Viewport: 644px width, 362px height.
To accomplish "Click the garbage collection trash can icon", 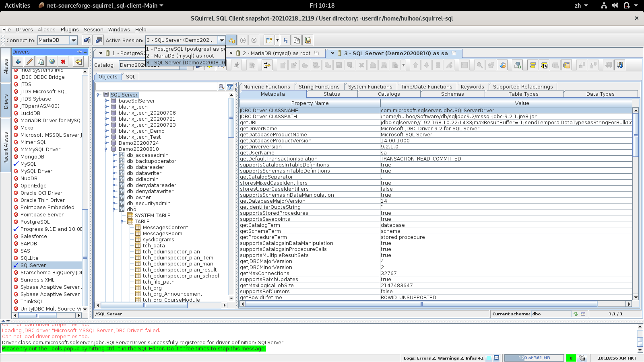I will point(582,358).
